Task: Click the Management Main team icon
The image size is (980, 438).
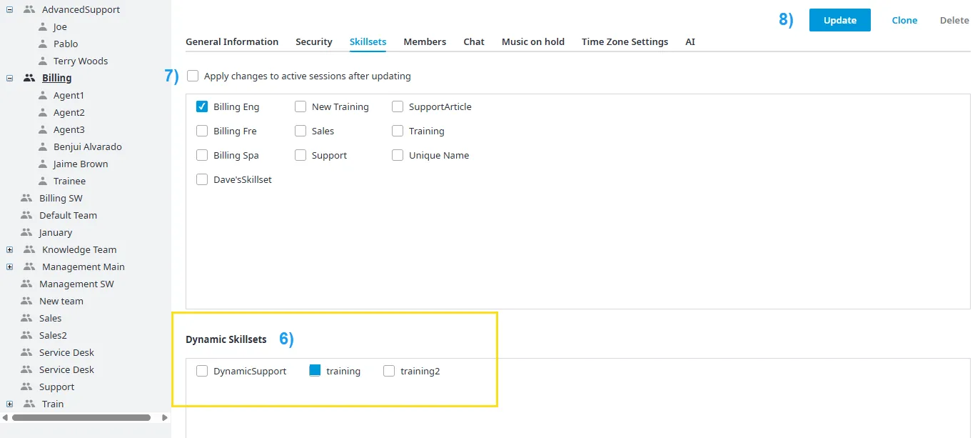Action: point(29,267)
